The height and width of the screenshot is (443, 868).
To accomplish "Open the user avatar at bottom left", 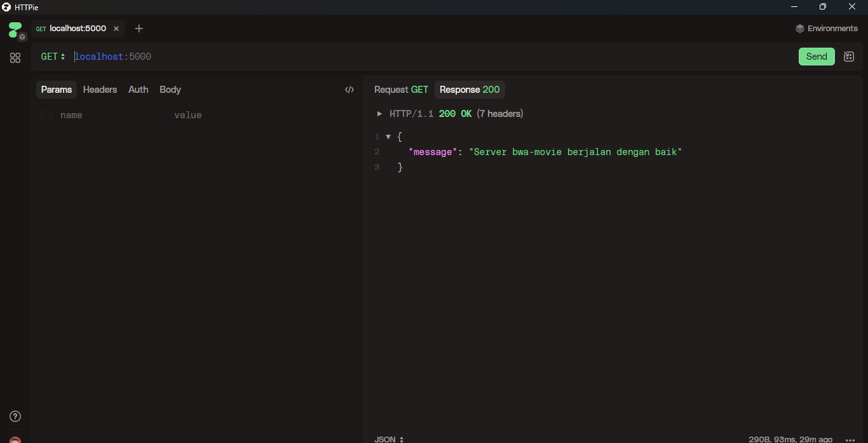I will (x=15, y=440).
